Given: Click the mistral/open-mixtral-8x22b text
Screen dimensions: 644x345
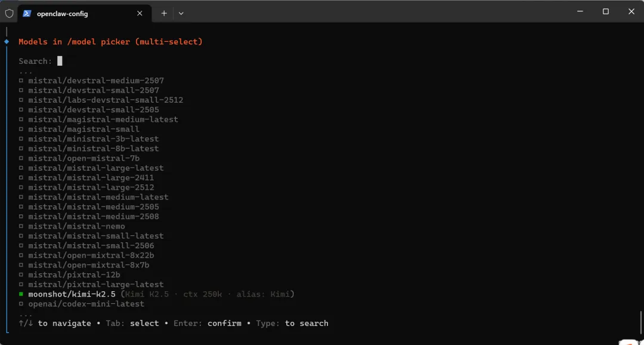Looking at the screenshot, I should (91, 255).
